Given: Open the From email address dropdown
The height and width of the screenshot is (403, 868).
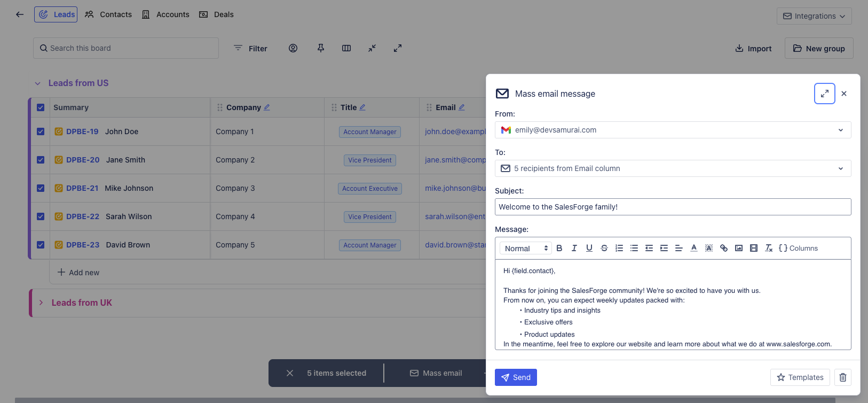Looking at the screenshot, I should (x=673, y=130).
